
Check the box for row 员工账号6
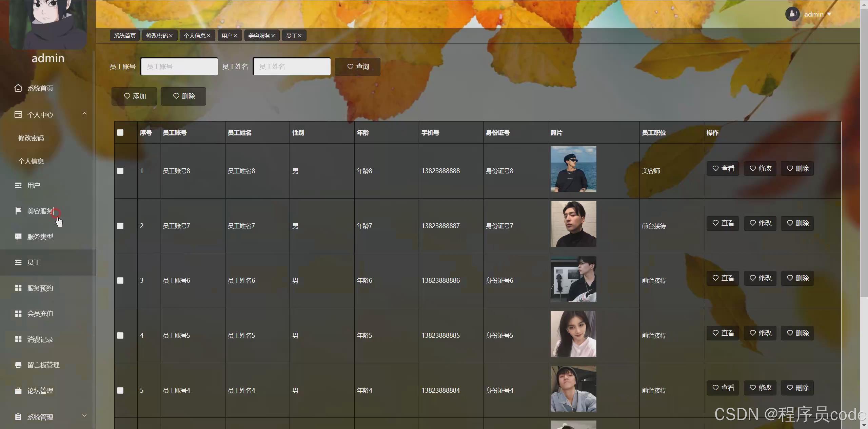120,281
